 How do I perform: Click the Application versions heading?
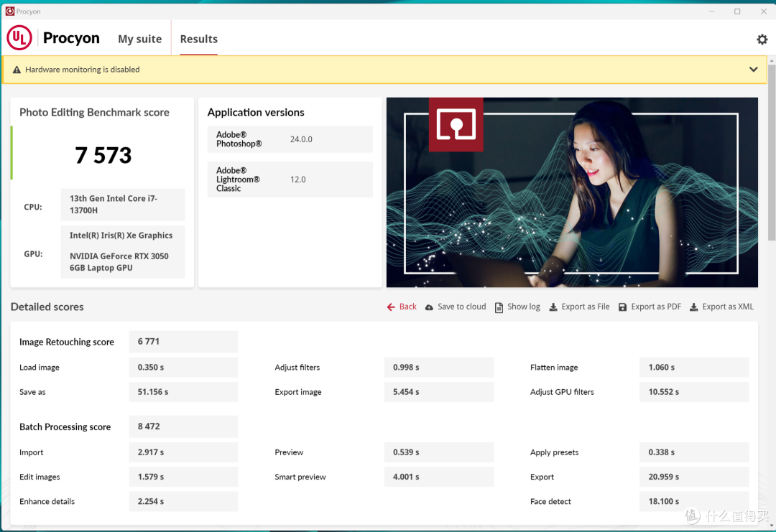(256, 113)
